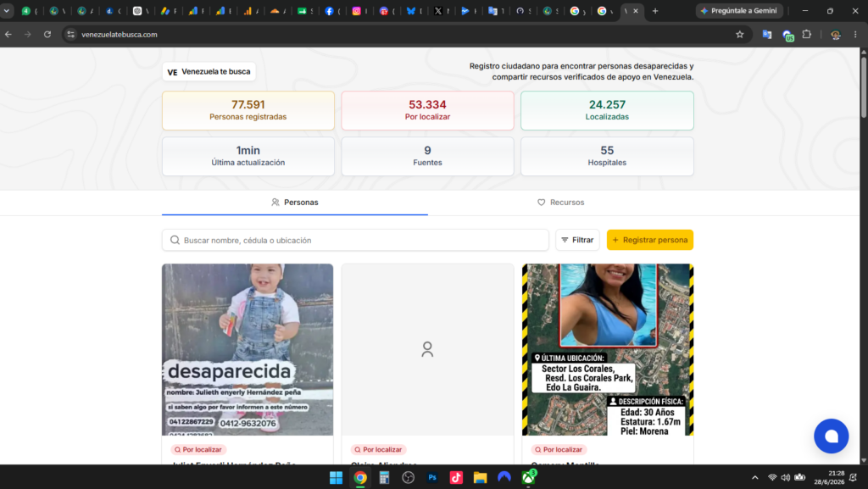View site information icon in address bar
Screen dimensions: 868x489
point(70,34)
